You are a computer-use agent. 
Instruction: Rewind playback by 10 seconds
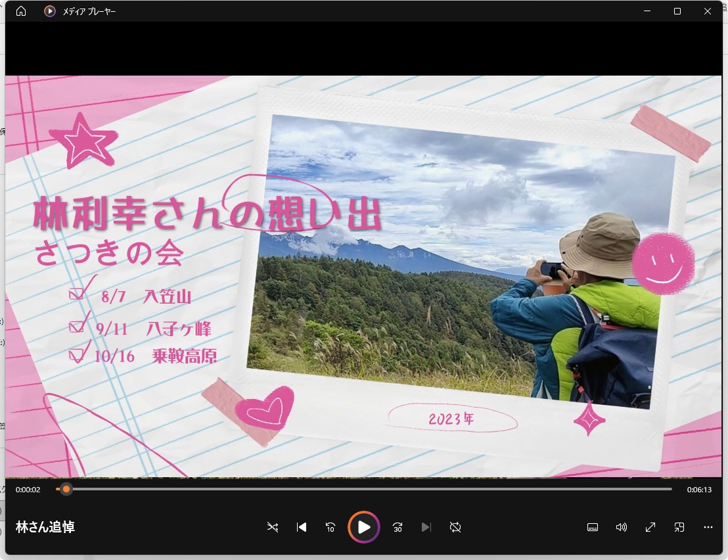pos(330,527)
